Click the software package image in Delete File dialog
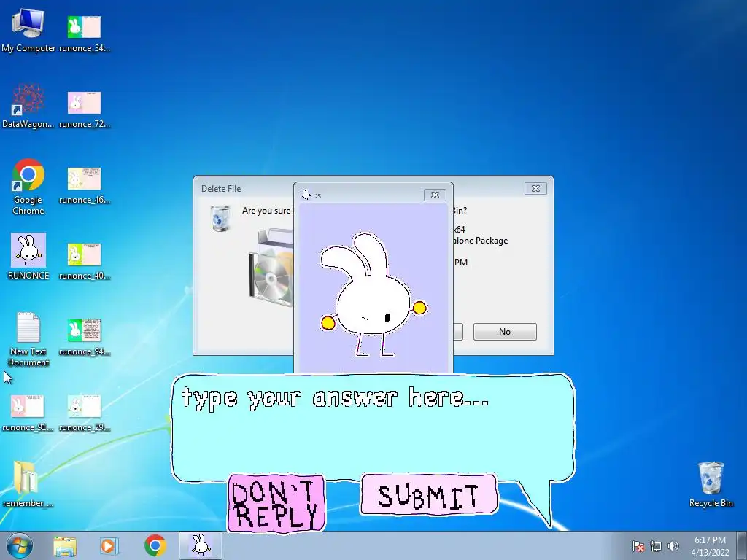Image resolution: width=747 pixels, height=560 pixels. tap(271, 268)
